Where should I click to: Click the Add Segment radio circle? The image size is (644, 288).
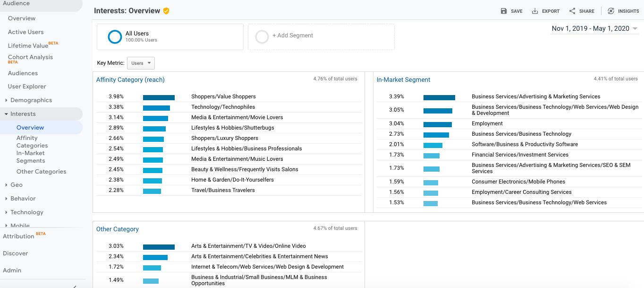262,36
